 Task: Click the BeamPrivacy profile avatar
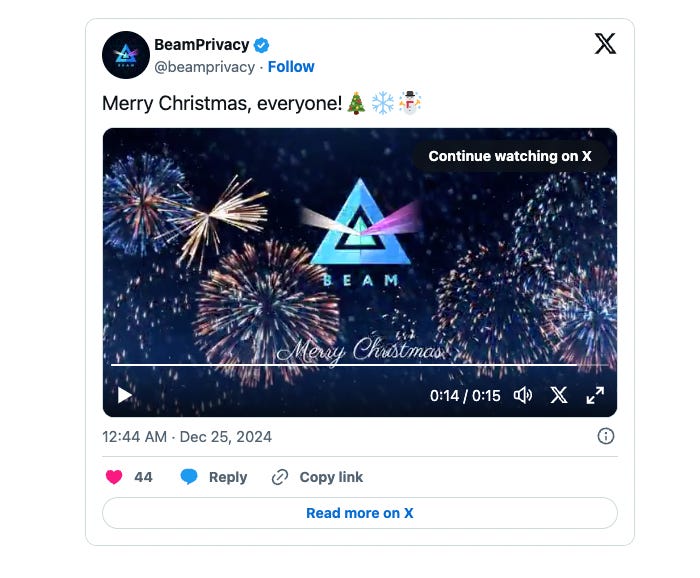126,55
